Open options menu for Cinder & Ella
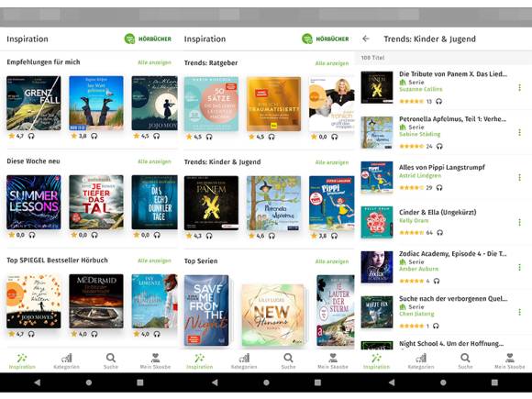 click(519, 222)
